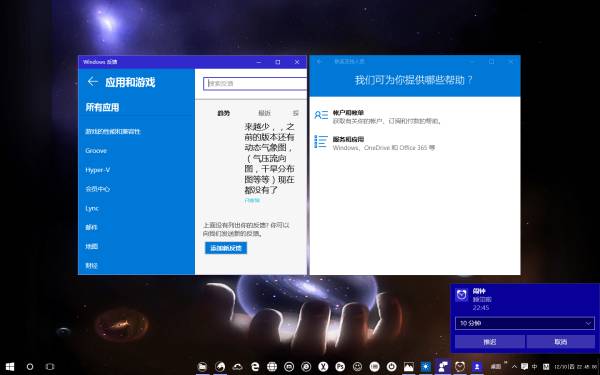The image size is (600, 375).
Task: Click the alarm clock icon in the notification
Action: [462, 295]
